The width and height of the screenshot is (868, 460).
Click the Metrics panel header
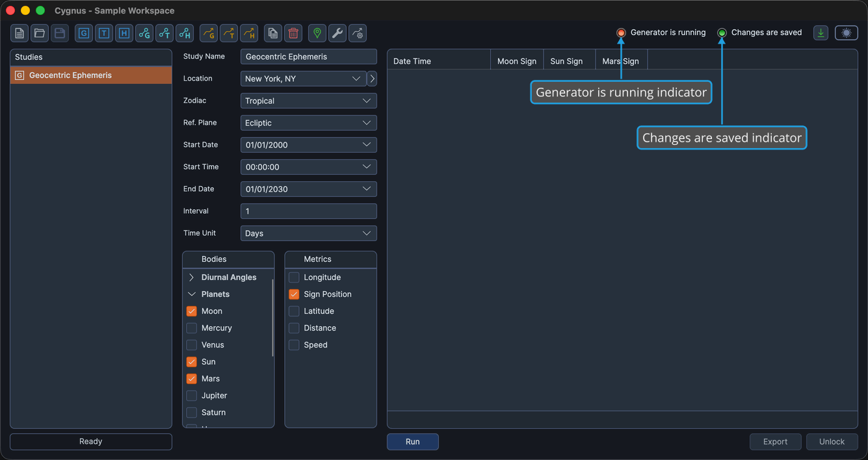pyautogui.click(x=330, y=259)
